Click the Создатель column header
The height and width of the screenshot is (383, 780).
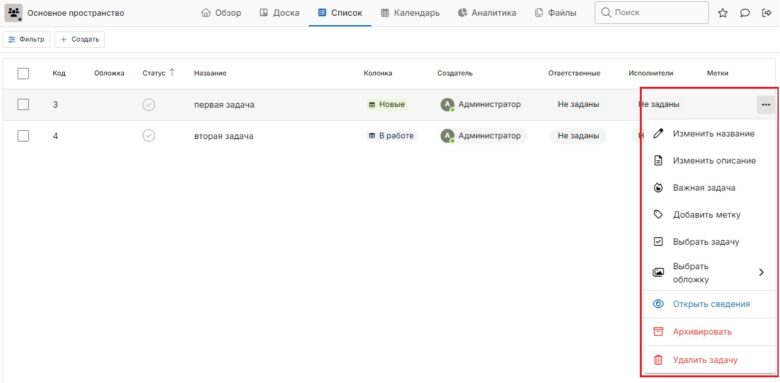click(455, 73)
